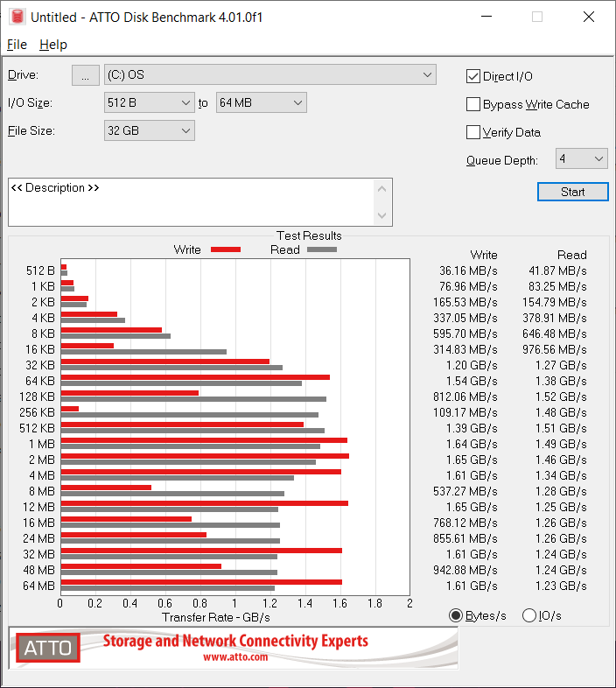
Task: Open the www.atto.com link
Action: (x=235, y=656)
